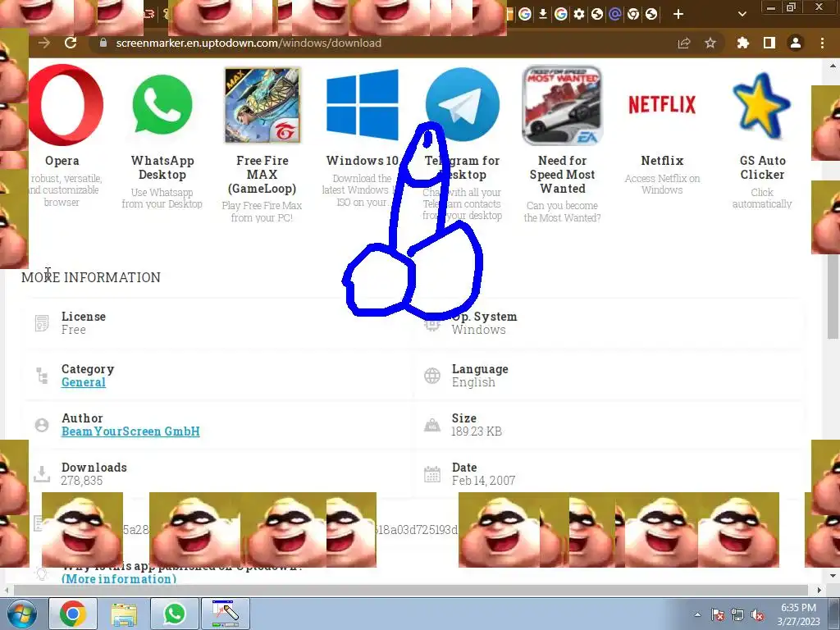Click the GS Auto Clicker star

click(762, 106)
